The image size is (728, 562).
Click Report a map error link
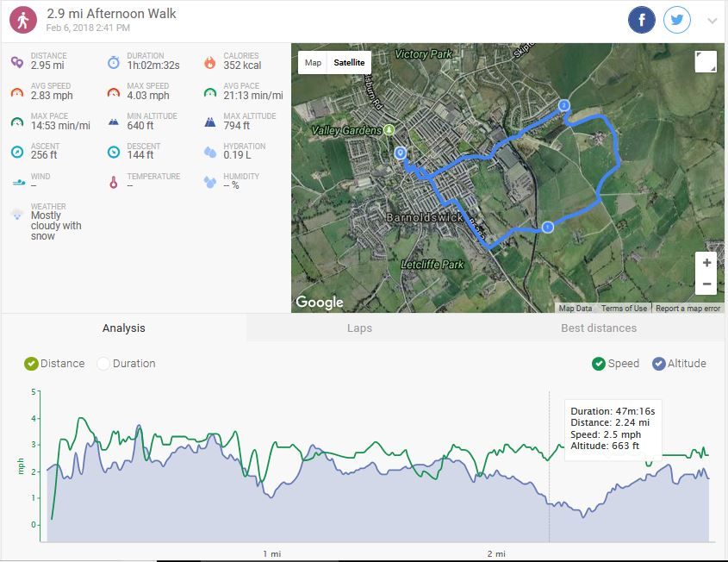(688, 309)
